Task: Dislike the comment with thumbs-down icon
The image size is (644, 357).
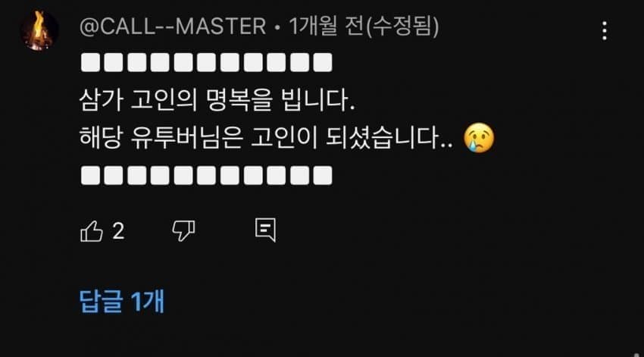Action: tap(183, 230)
